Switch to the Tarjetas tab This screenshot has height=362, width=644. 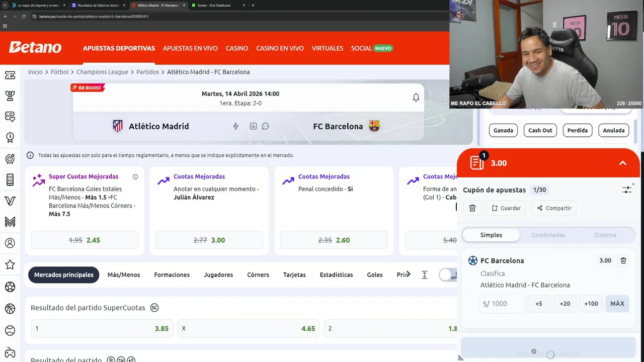[294, 275]
